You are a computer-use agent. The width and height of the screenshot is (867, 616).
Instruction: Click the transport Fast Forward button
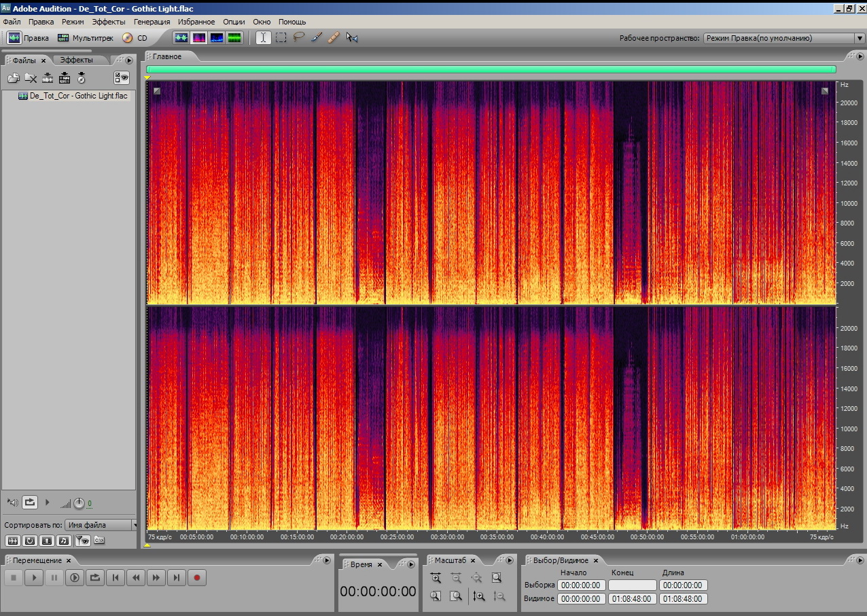pos(156,578)
